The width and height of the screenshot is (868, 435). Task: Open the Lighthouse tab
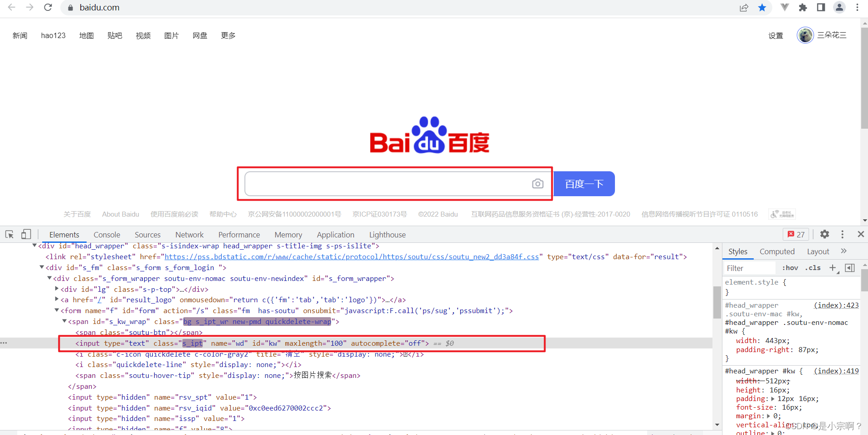click(387, 235)
